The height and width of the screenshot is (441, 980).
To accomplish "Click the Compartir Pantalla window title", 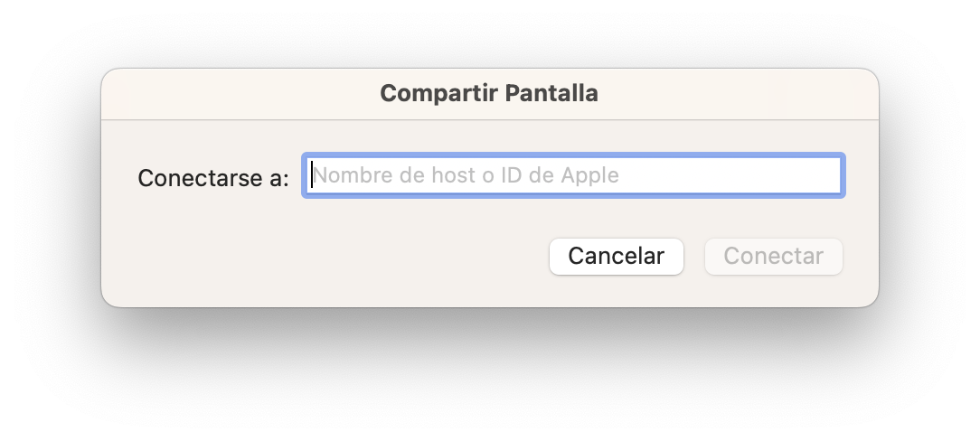I will pyautogui.click(x=488, y=93).
